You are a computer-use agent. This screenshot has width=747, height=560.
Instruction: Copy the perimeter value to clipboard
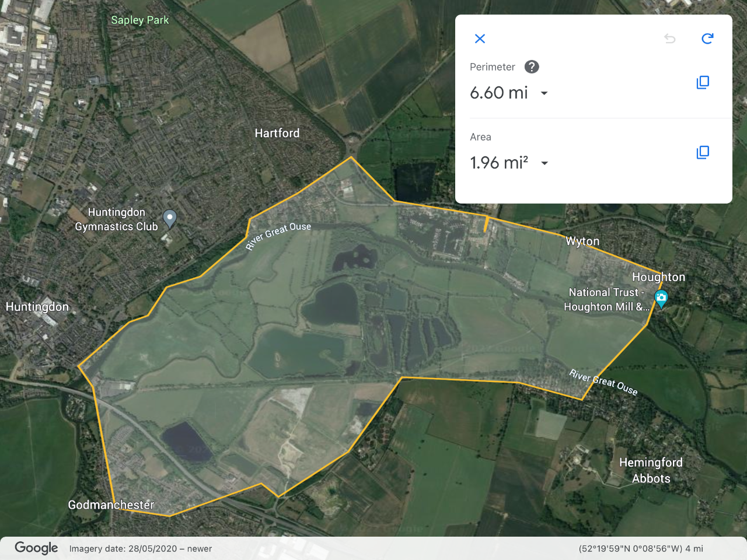(x=703, y=82)
